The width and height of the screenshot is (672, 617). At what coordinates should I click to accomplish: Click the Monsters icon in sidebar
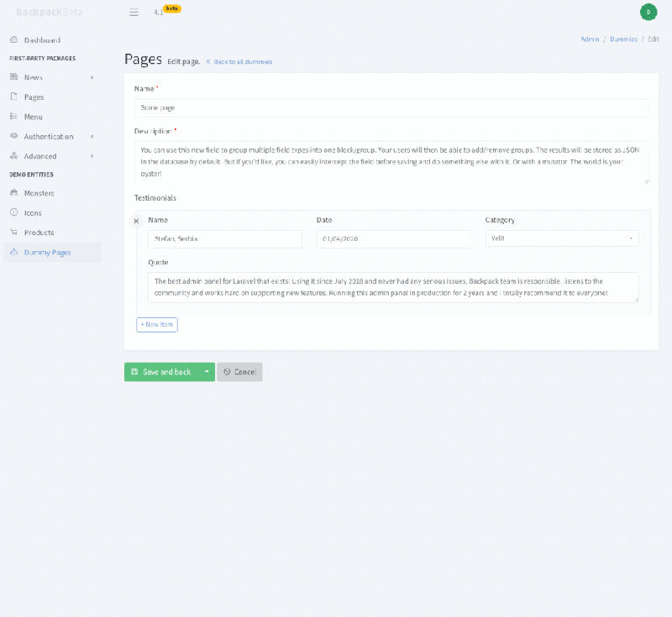[x=13, y=192]
